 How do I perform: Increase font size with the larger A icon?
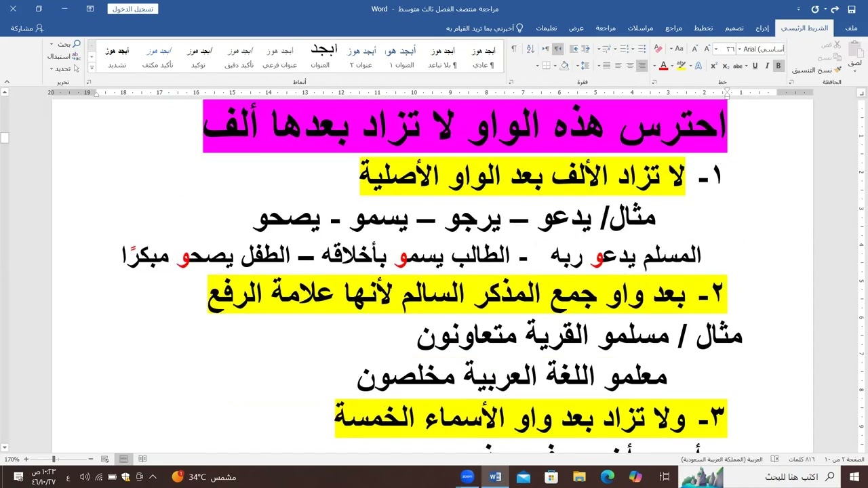coord(707,49)
